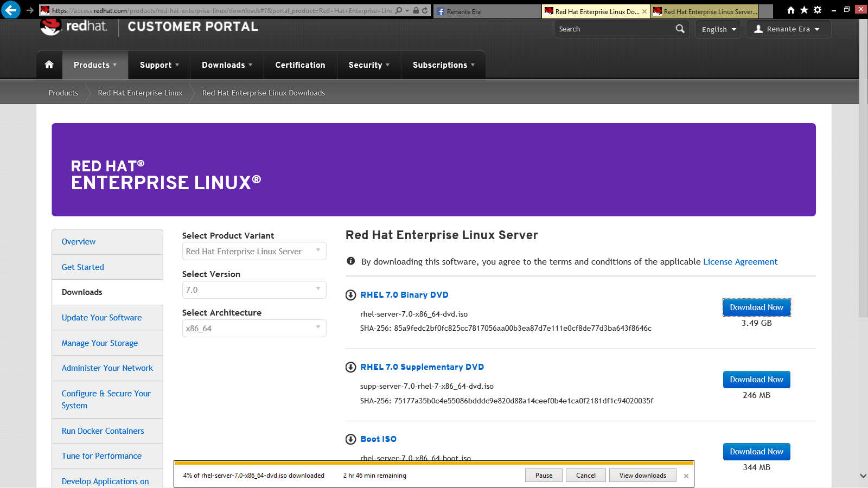
Task: Open the browser home page icon
Action: tap(791, 10)
